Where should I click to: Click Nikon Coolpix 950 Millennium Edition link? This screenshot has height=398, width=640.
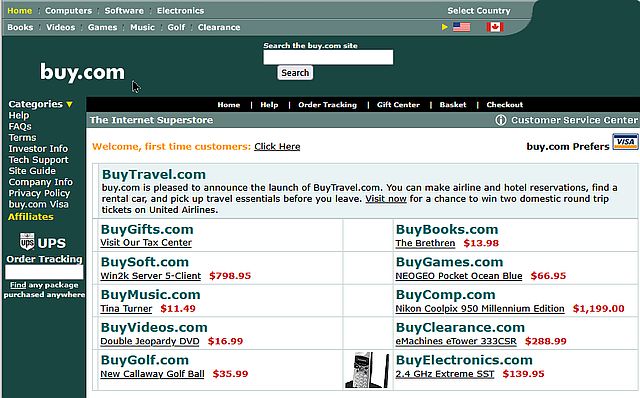point(480,309)
